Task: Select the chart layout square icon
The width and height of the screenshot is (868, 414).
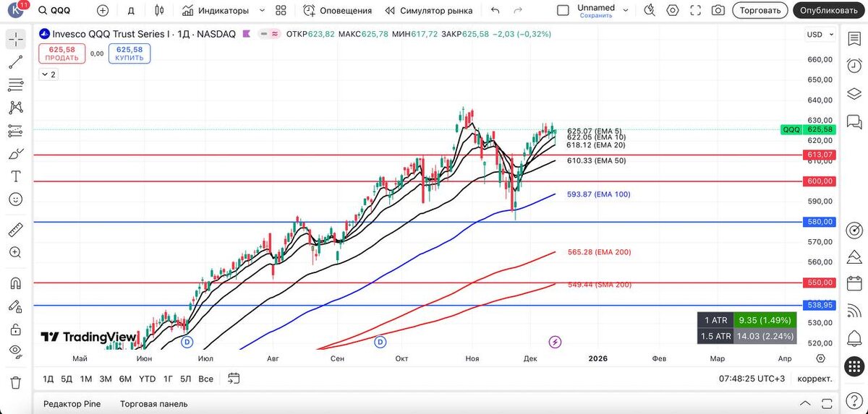Action: tap(563, 11)
